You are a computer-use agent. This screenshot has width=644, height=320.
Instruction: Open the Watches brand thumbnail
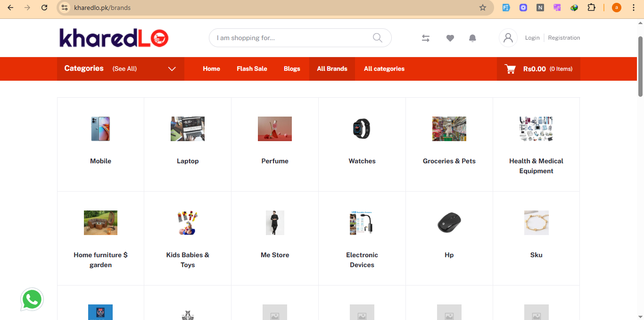pos(362,129)
